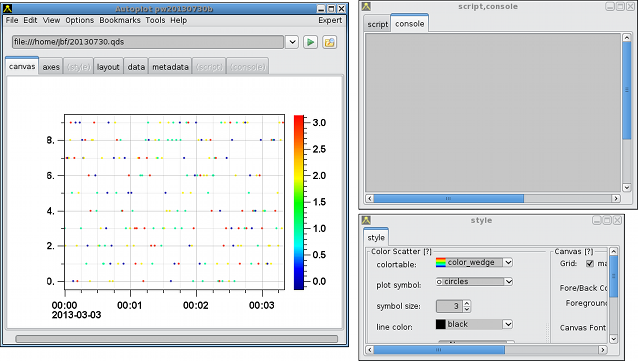
Task: Click the Autoplot logo icon in the main title bar
Action: [7, 9]
